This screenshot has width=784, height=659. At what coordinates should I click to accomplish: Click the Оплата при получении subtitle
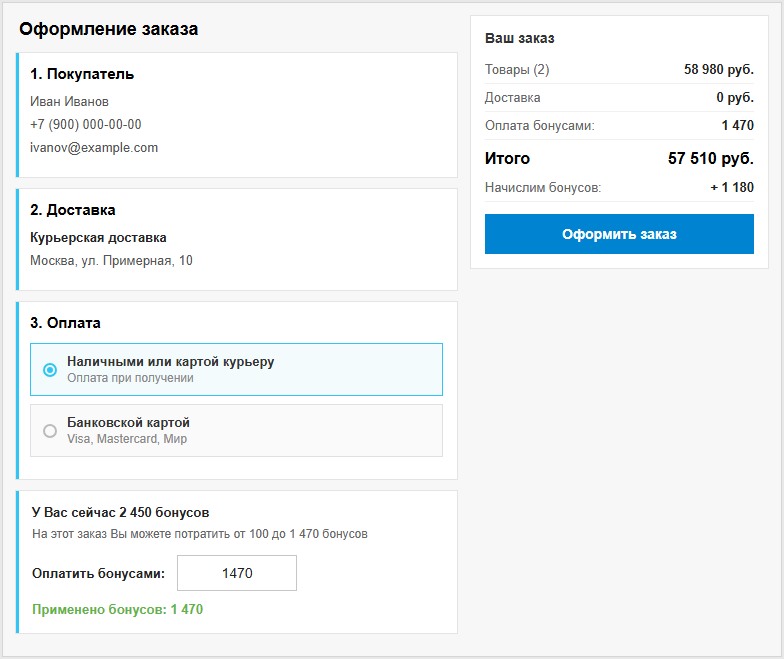130,378
